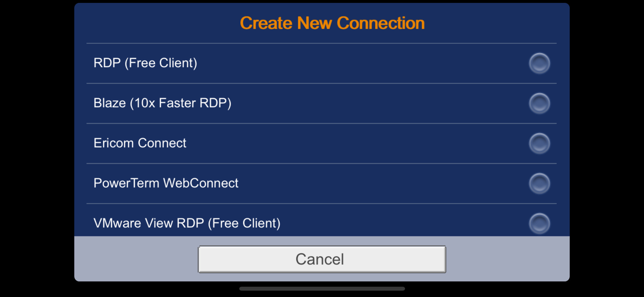This screenshot has width=644, height=297.
Task: Click the word VMware in the last option
Action: click(x=117, y=223)
